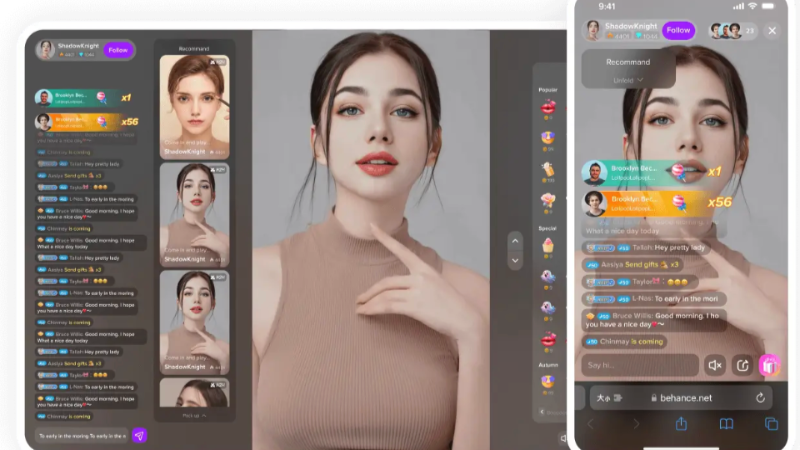Tap Taylor's emoji message in phone chat

(x=640, y=282)
